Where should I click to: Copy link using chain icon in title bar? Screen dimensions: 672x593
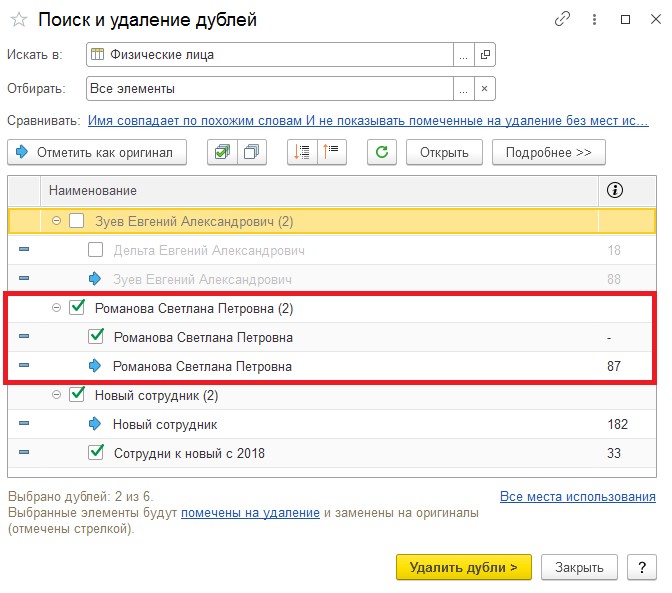pyautogui.click(x=563, y=19)
